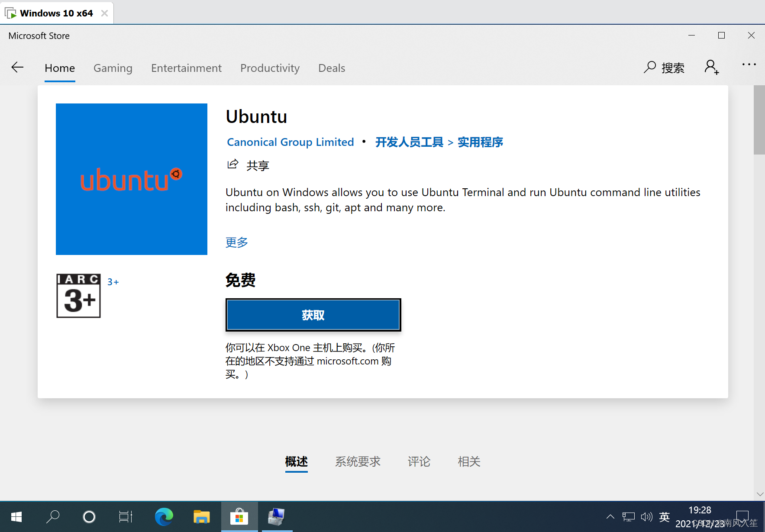Open Task View on taskbar

(126, 517)
